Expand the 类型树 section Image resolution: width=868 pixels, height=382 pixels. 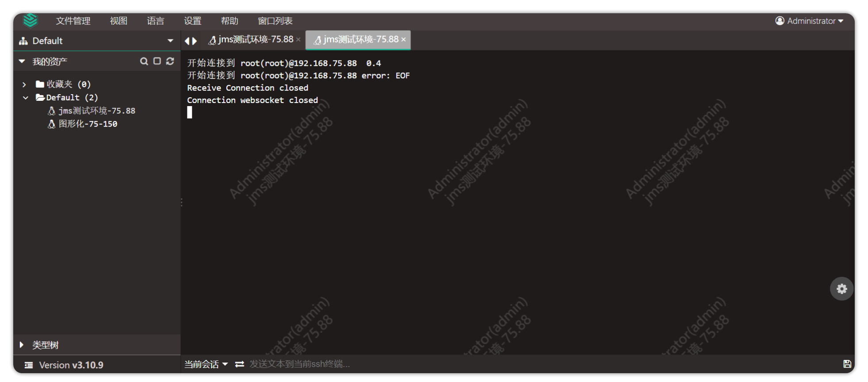click(21, 345)
